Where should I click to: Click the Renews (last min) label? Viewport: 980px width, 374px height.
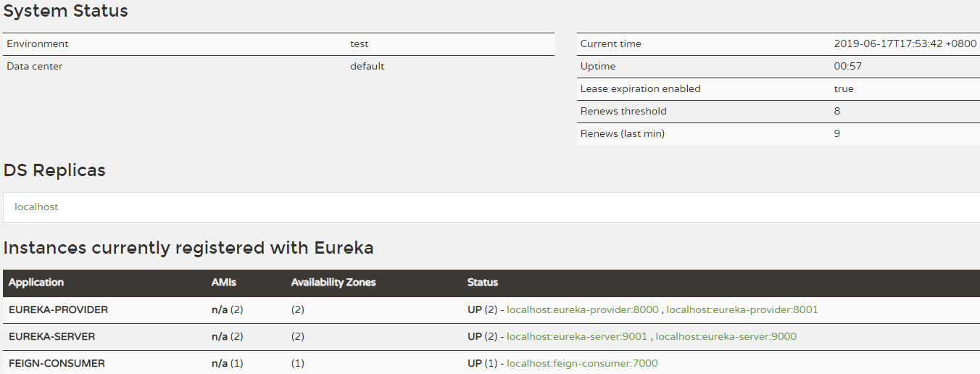pyautogui.click(x=623, y=134)
